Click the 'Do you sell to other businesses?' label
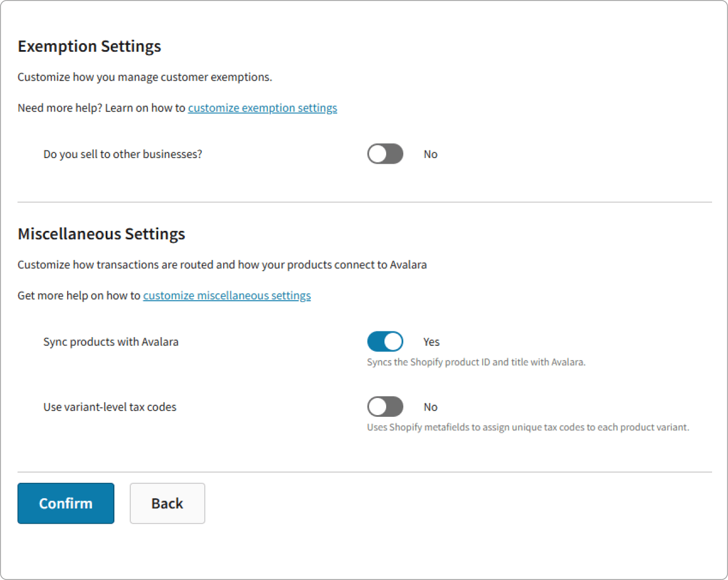728x580 pixels. (123, 154)
